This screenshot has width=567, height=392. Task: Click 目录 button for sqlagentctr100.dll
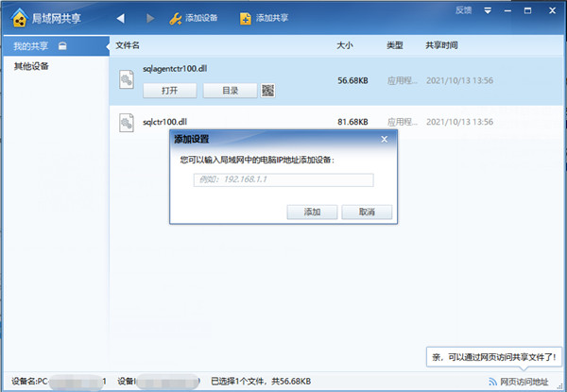230,91
